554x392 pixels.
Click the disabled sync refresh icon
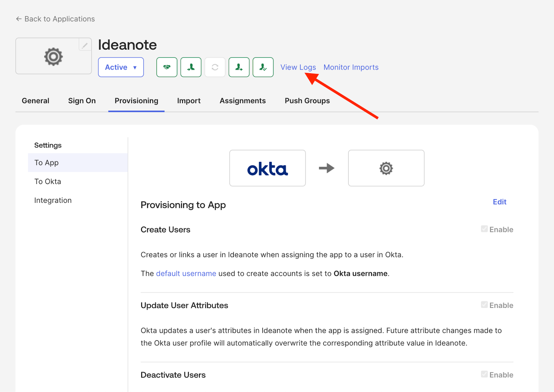click(x=215, y=67)
